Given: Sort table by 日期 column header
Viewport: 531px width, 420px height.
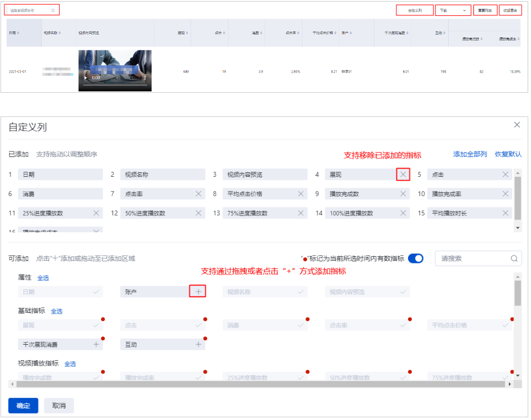Looking at the screenshot, I should point(14,33).
